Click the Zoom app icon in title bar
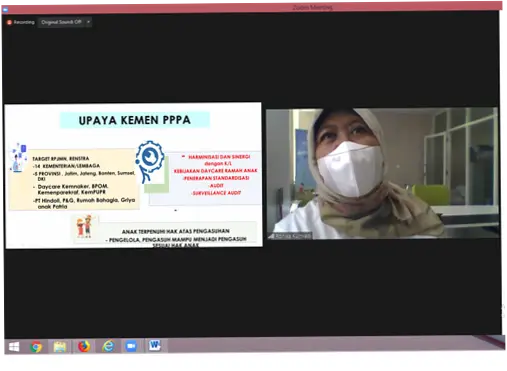The width and height of the screenshot is (507, 371). [5, 10]
